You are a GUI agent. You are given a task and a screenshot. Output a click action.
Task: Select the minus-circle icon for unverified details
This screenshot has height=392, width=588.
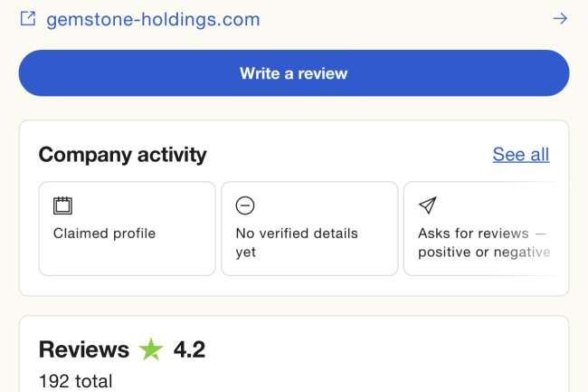(245, 206)
